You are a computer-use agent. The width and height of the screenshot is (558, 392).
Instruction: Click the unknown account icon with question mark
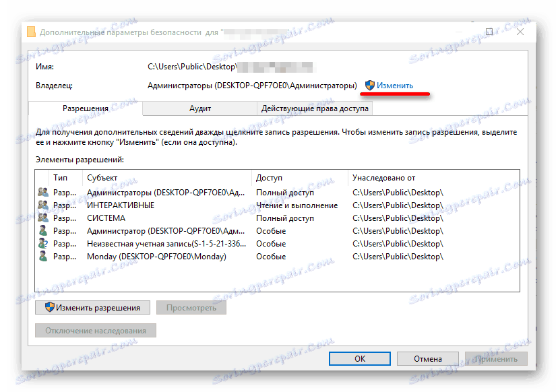tap(43, 244)
